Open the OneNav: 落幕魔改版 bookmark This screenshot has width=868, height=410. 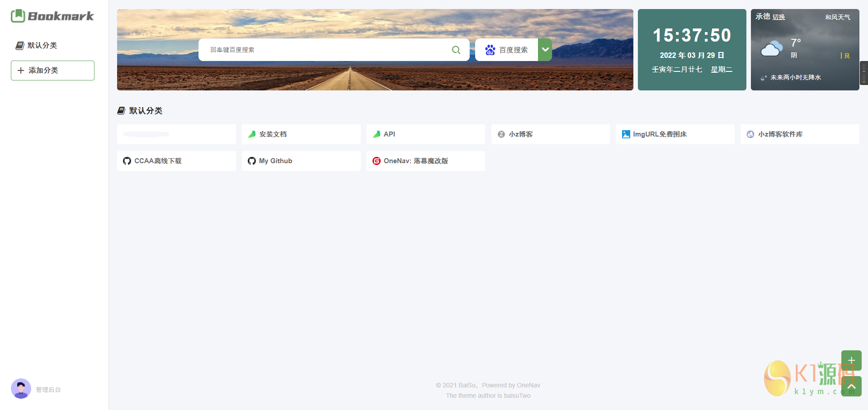pyautogui.click(x=426, y=161)
